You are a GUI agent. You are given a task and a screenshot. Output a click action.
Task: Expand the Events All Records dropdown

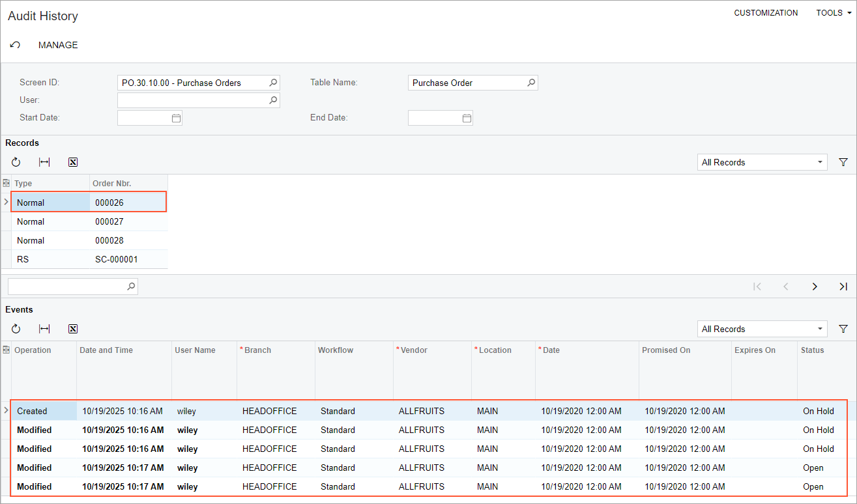[x=819, y=329]
